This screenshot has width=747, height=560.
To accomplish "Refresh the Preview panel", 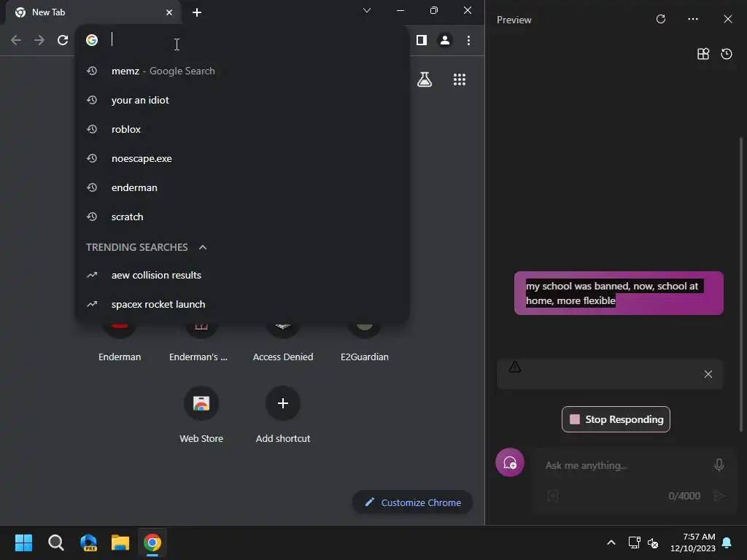I will 660,19.
